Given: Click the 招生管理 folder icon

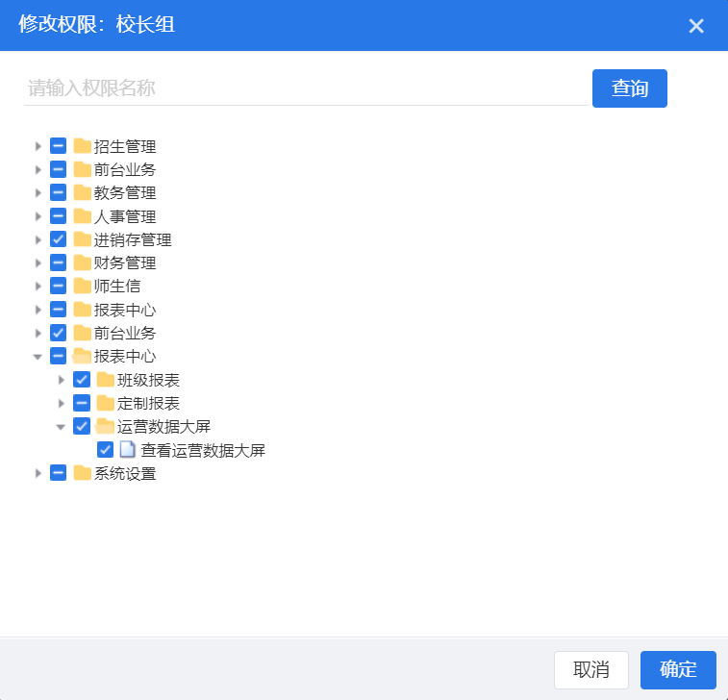Looking at the screenshot, I should pos(82,146).
